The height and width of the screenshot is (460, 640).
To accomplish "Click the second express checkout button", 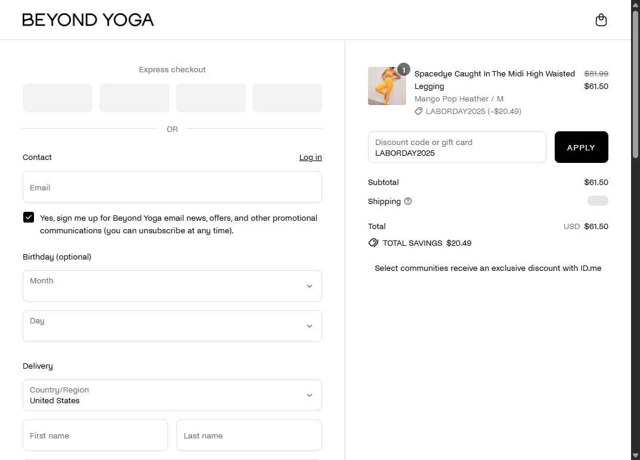I will pos(134,98).
